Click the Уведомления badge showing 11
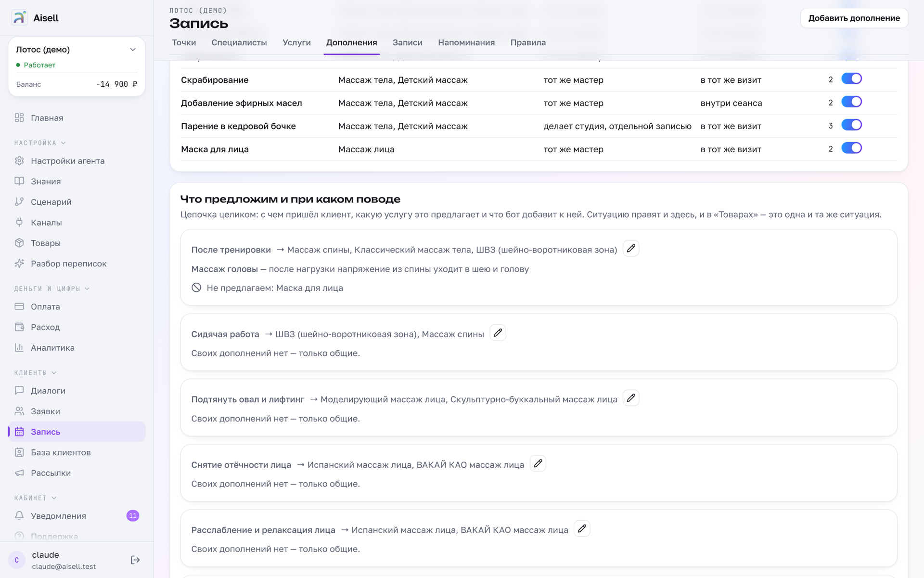924x578 pixels. [x=133, y=516]
